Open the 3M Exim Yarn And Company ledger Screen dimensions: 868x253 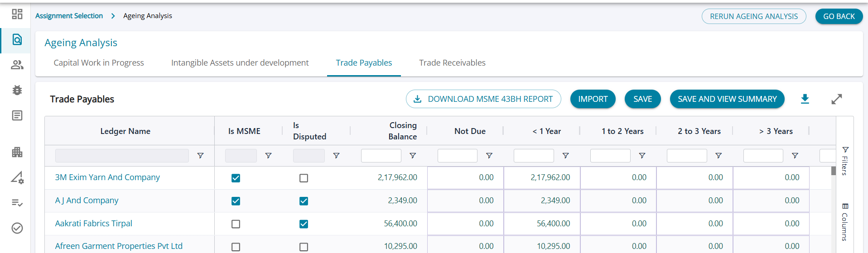coord(107,177)
